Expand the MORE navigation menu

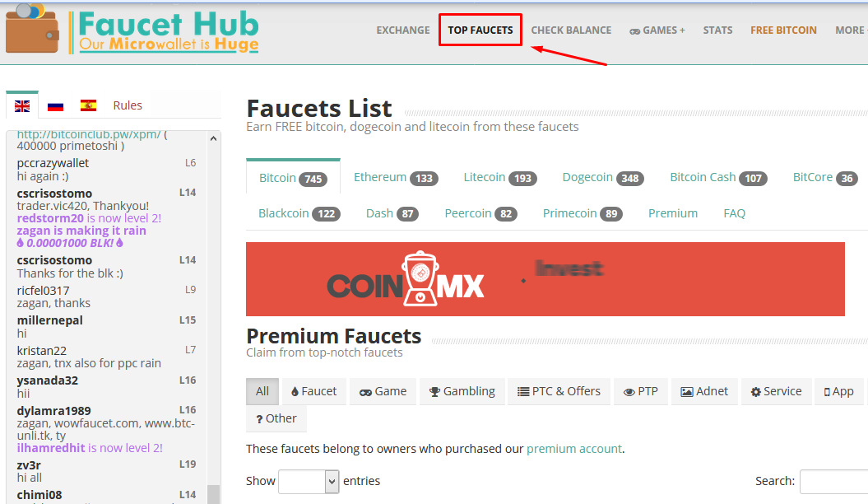[x=851, y=30]
